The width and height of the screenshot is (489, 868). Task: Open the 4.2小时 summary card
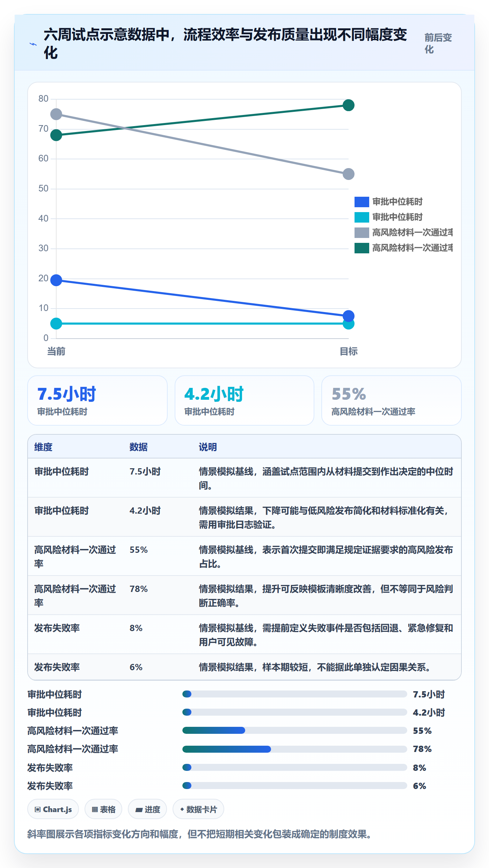click(x=245, y=400)
